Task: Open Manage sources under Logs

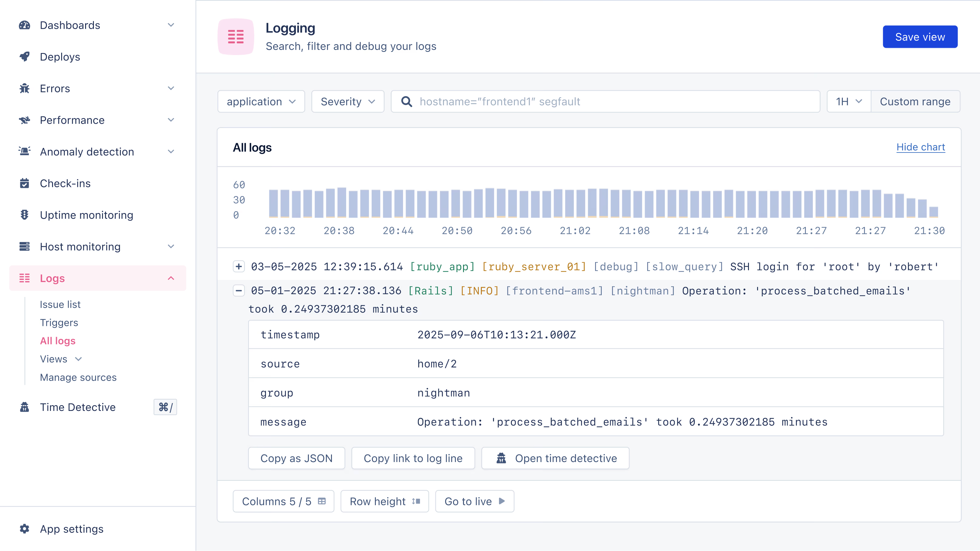Action: point(78,377)
